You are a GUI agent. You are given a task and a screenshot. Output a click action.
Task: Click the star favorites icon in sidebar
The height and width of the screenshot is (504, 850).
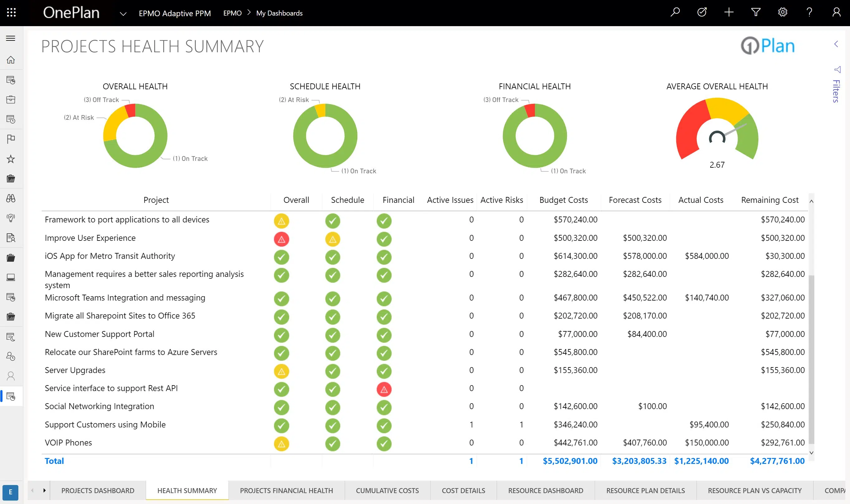click(11, 159)
